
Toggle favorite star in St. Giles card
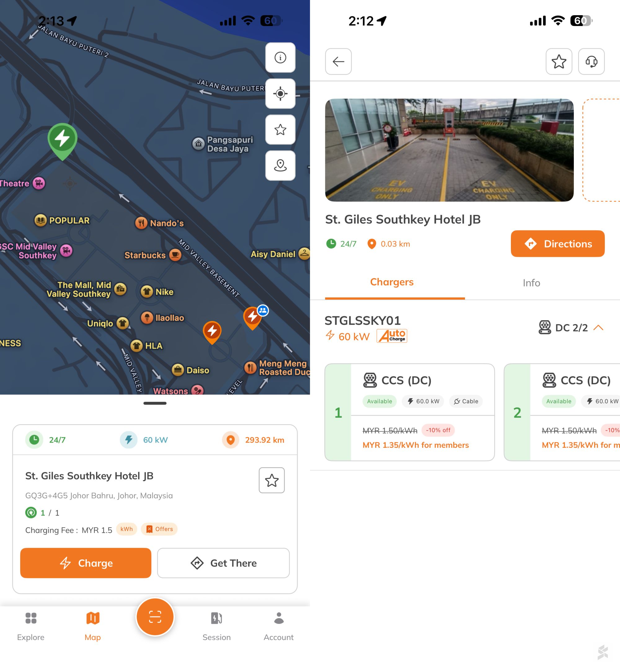272,480
